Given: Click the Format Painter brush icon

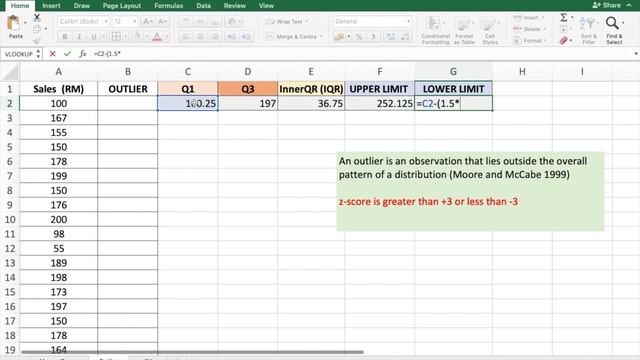Looking at the screenshot, I should pos(37,40).
